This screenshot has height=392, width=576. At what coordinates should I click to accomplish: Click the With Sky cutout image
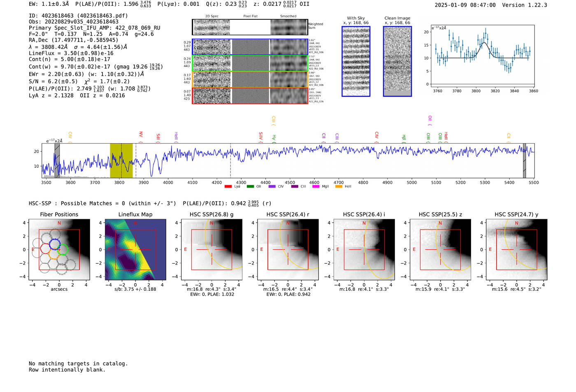[356, 61]
